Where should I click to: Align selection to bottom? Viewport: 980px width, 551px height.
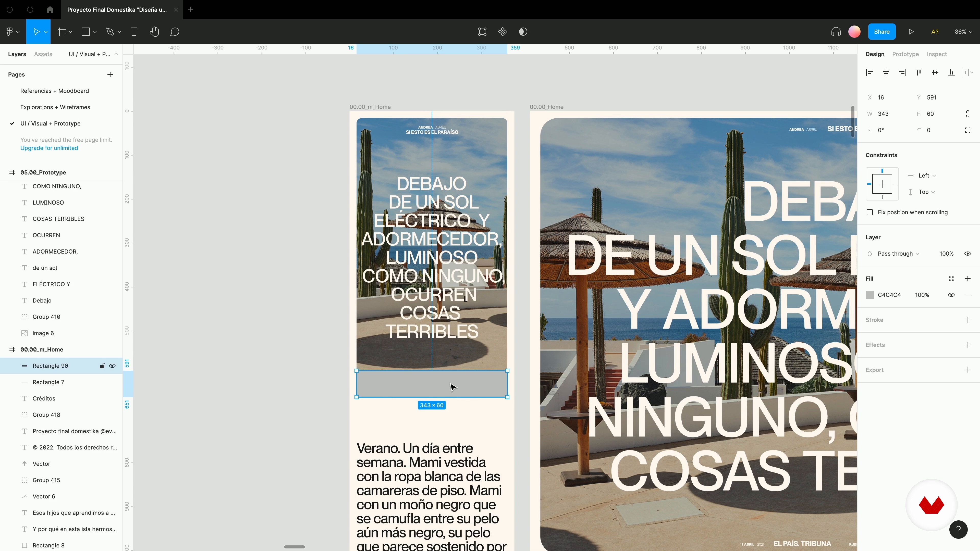click(x=951, y=72)
